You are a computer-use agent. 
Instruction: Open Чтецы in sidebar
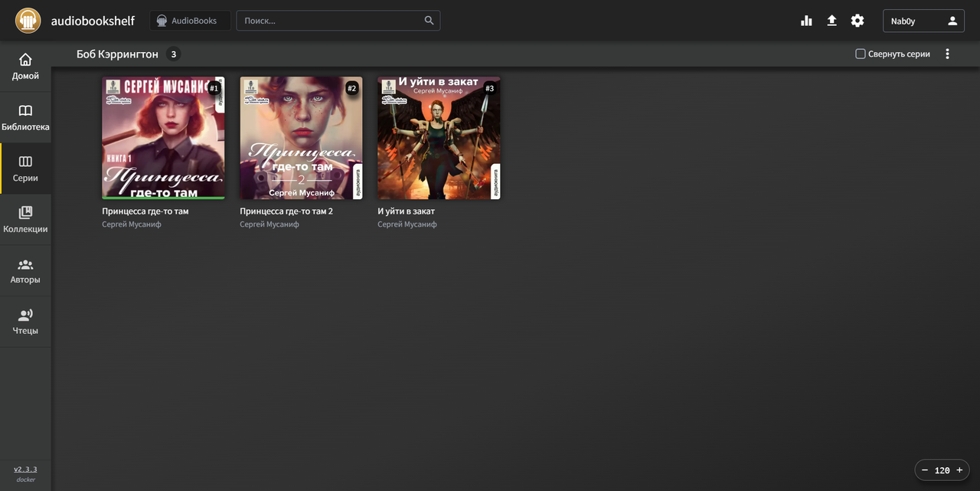(25, 322)
